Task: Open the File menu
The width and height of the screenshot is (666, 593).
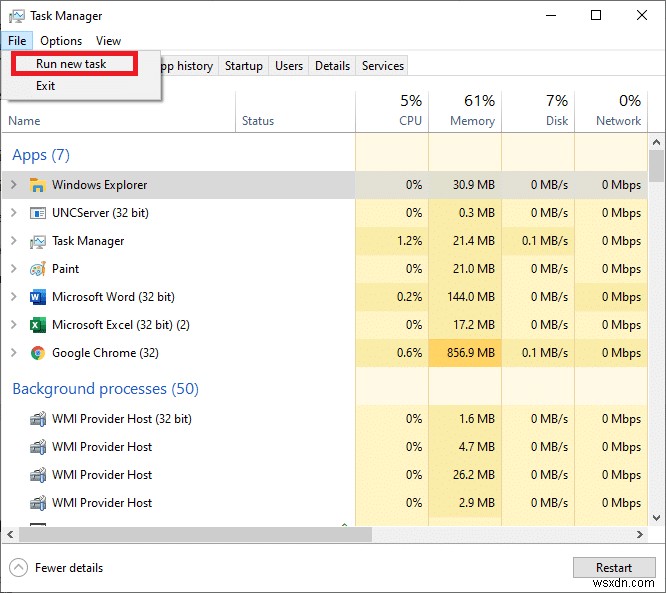Action: pyautogui.click(x=17, y=41)
